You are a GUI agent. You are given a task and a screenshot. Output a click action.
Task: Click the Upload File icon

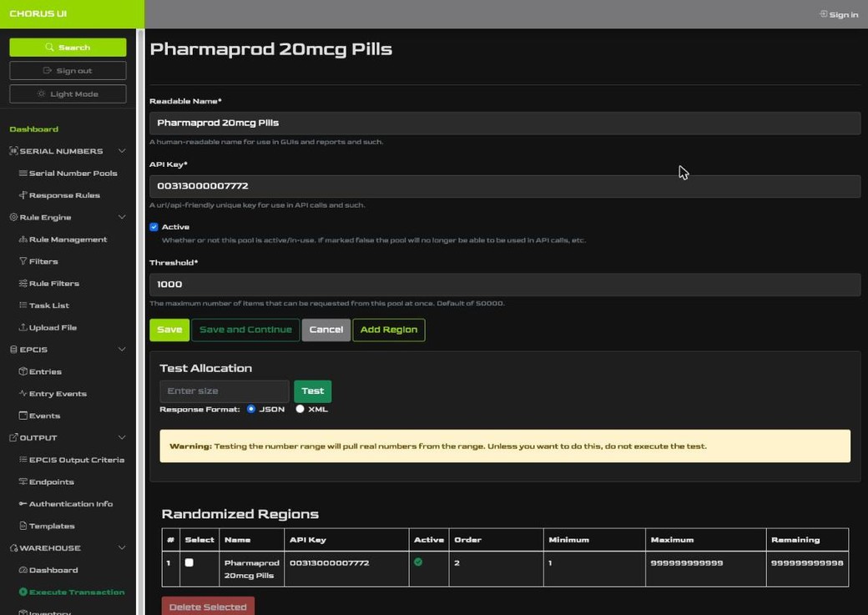(x=23, y=327)
